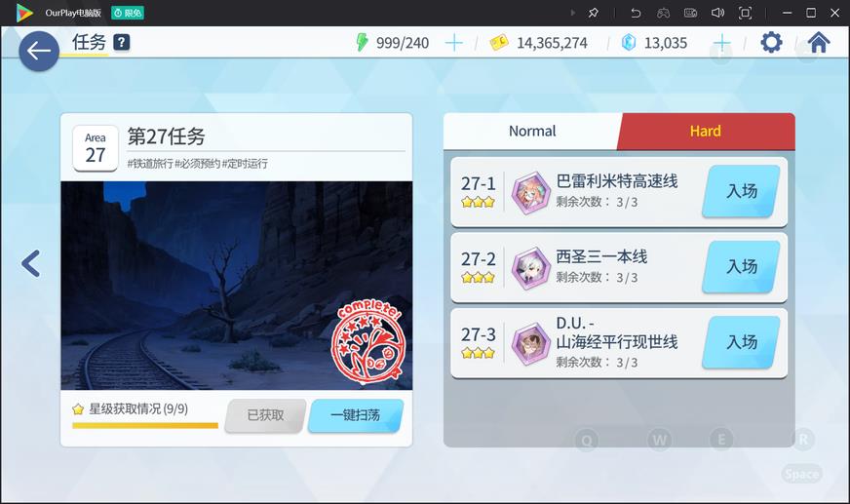
Task: Go to the home screen icon
Action: [819, 42]
